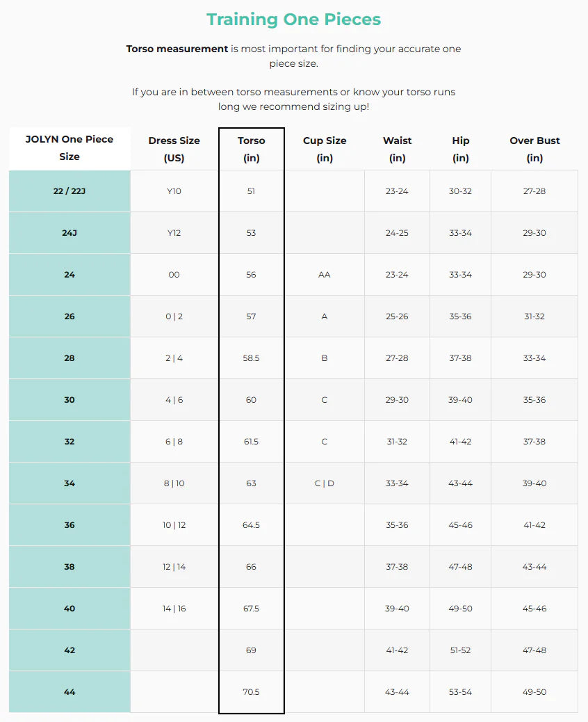Select the Hip (in) column header
Image resolution: width=588 pixels, height=722 pixels.
(x=460, y=149)
